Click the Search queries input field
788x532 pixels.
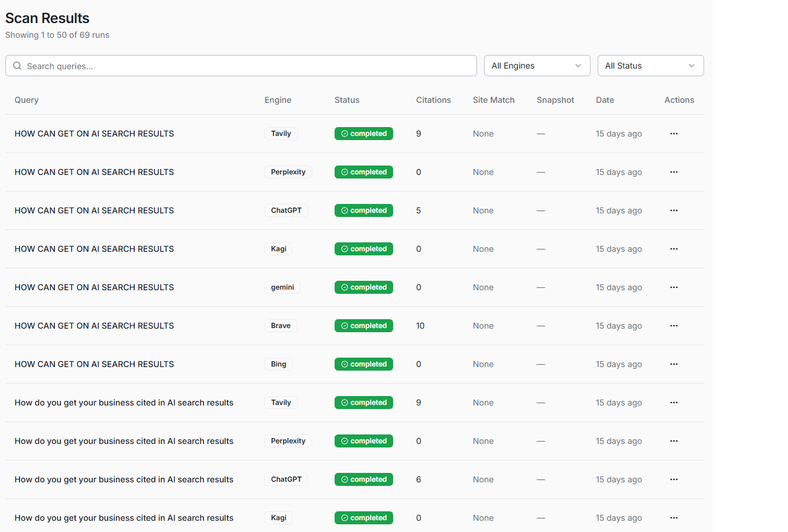(248, 66)
